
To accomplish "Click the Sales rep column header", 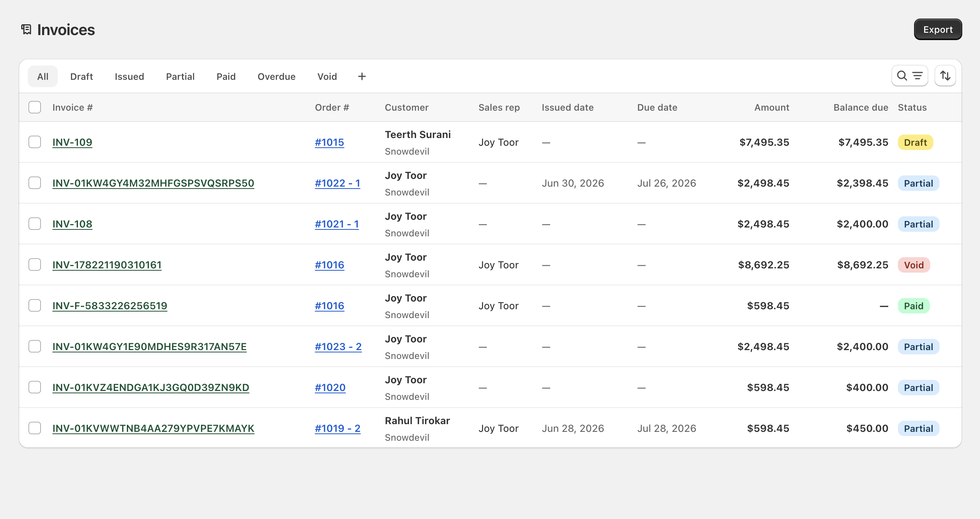I will pyautogui.click(x=499, y=108).
